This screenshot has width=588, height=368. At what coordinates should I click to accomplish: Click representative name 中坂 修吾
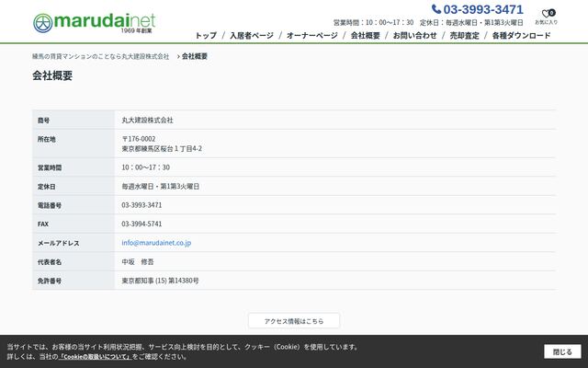pos(138,261)
